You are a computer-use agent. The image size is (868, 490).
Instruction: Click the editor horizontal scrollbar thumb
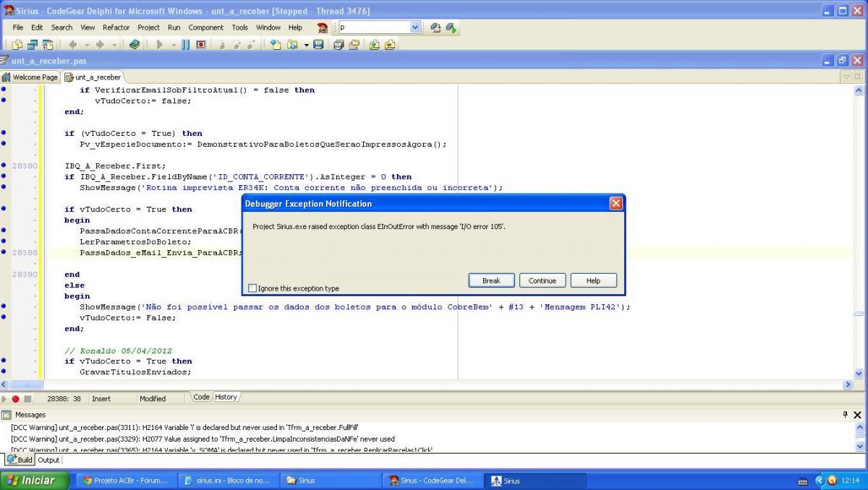pyautogui.click(x=26, y=385)
